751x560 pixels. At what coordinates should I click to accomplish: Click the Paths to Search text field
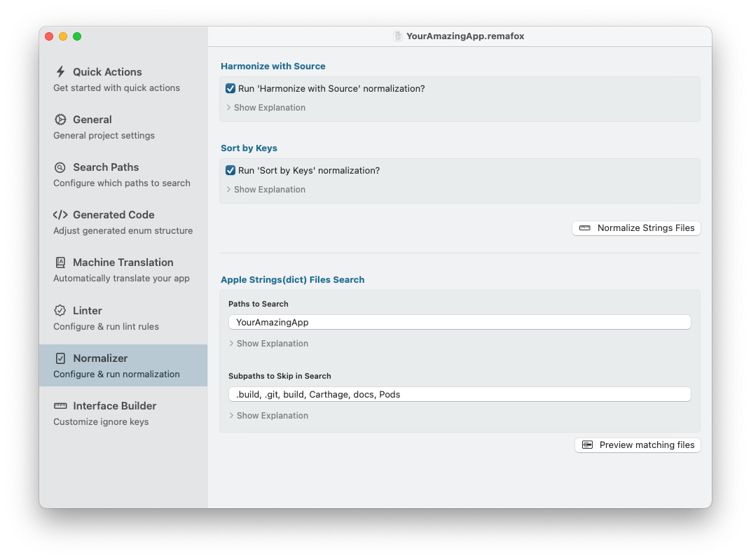point(460,322)
